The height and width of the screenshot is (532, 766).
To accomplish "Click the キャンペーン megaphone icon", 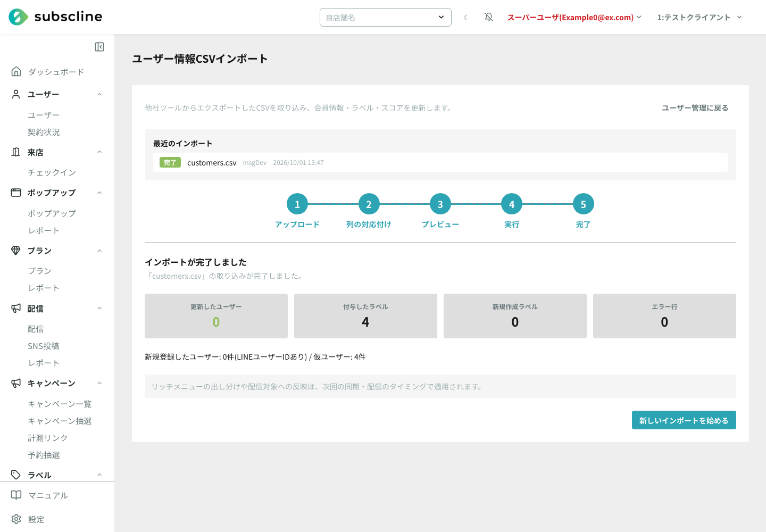I will tap(16, 383).
